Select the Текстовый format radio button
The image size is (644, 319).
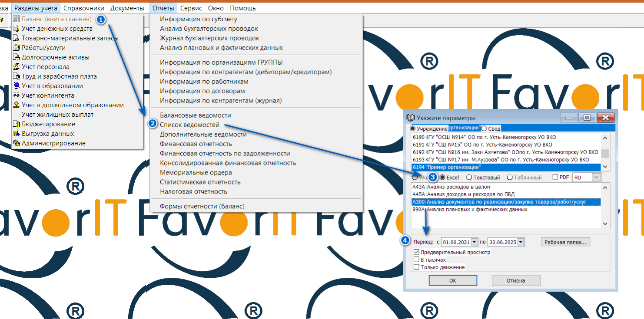[469, 178]
